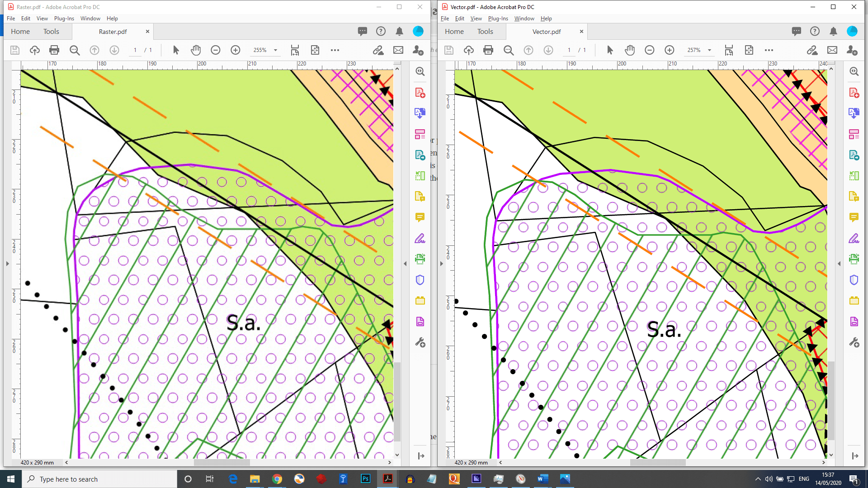The height and width of the screenshot is (488, 868).
Task: Click the Photoshop icon on the taskbar
Action: 366,479
